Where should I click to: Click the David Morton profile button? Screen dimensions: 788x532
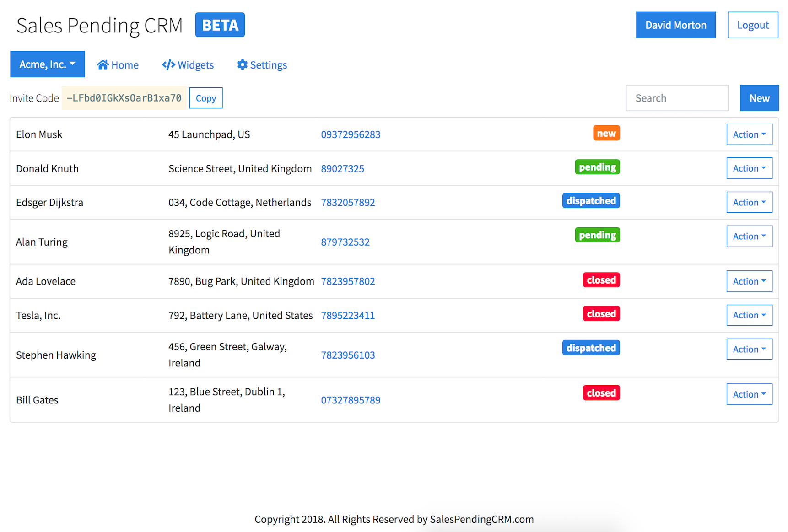[675, 25]
